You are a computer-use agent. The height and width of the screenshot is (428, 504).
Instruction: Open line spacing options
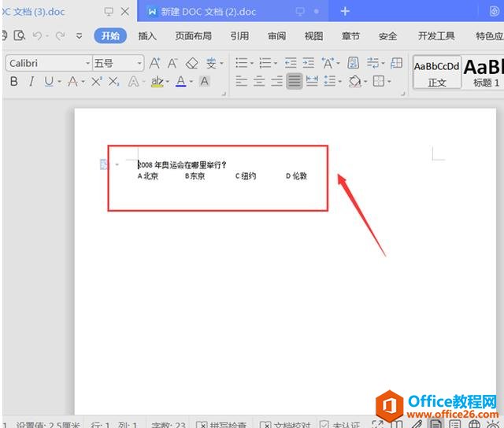329,81
